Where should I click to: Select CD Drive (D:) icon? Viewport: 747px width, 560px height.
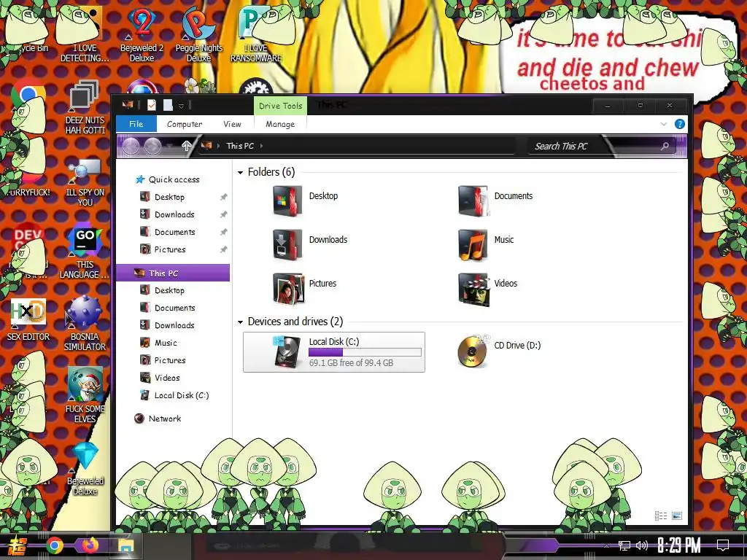(472, 351)
